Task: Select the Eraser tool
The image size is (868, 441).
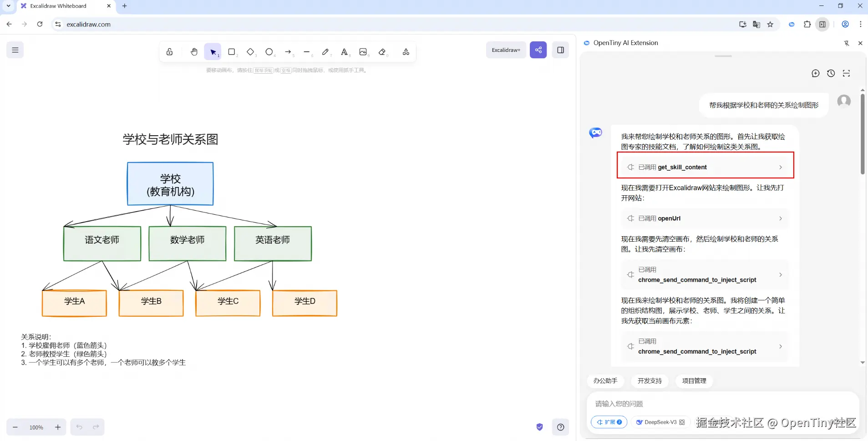Action: (382, 52)
